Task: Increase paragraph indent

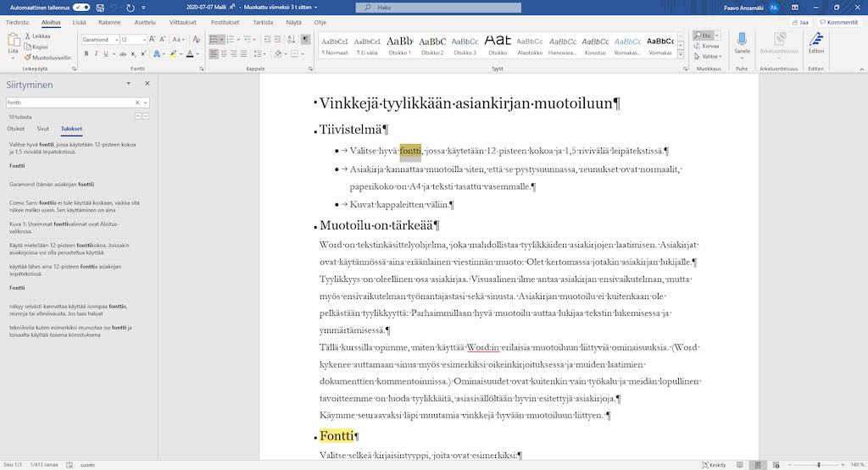Action: (277, 39)
